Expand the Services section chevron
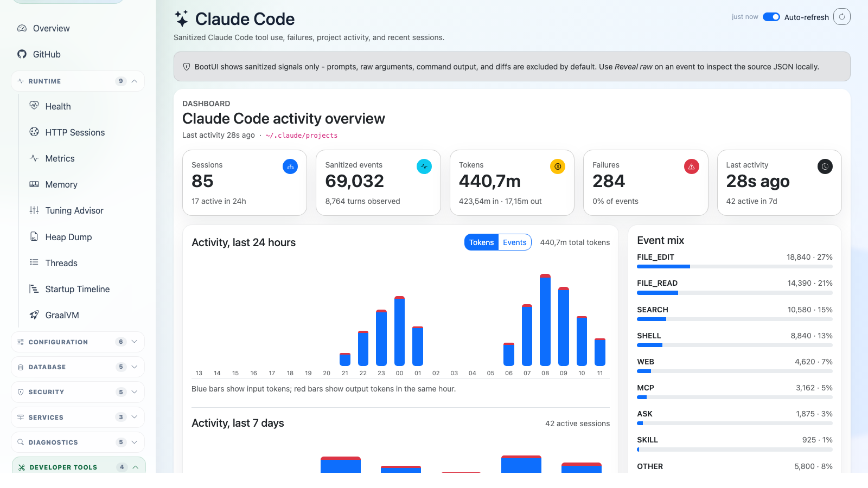The width and height of the screenshot is (868, 488). 135,417
